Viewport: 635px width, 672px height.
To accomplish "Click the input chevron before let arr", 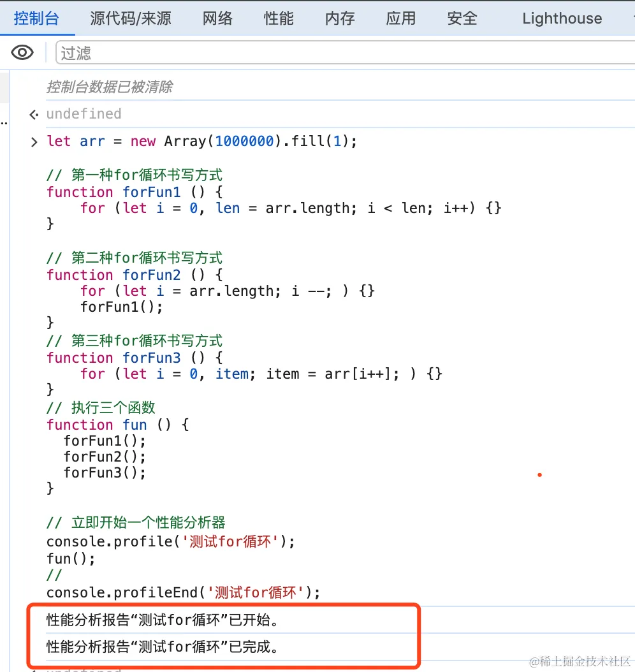I will pos(34,142).
